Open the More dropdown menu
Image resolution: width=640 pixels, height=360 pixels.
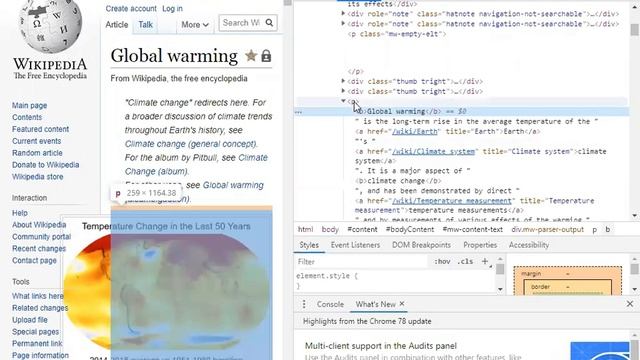[195, 25]
